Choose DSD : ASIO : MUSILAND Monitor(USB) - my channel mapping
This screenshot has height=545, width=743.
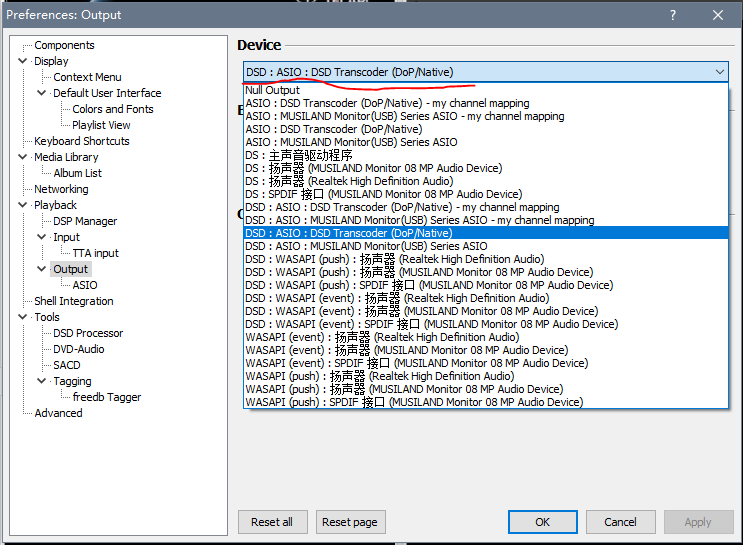[486, 220]
